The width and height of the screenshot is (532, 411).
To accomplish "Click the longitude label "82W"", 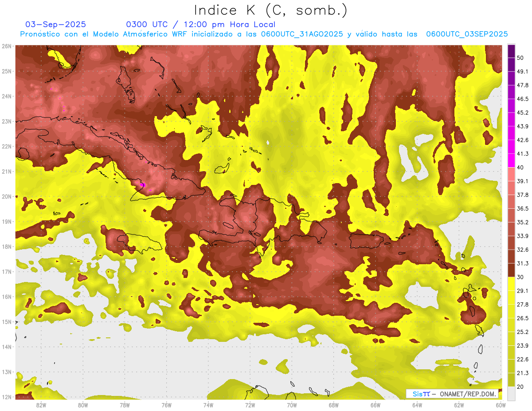I will click(x=41, y=405).
